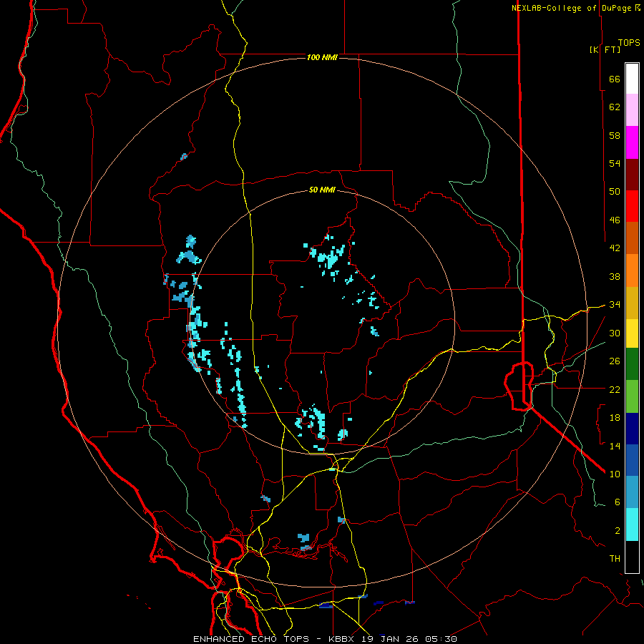Click legend value 38
The height and width of the screenshot is (644, 644).
click(x=615, y=276)
